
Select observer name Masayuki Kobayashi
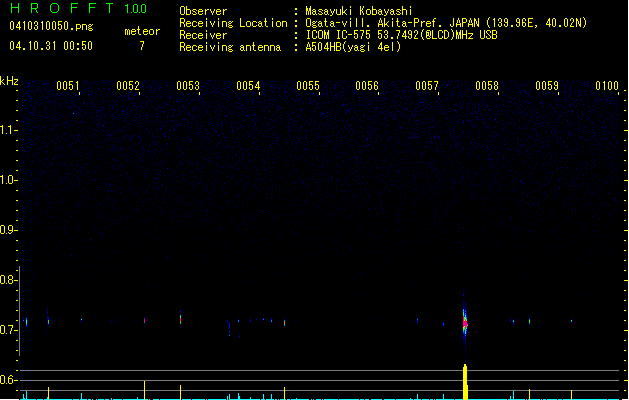tap(359, 11)
